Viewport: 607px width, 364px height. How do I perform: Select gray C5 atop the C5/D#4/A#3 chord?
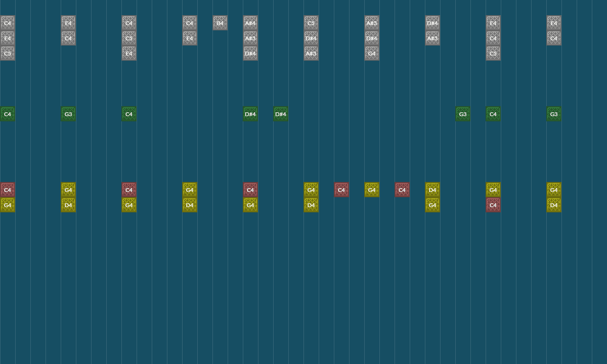pyautogui.click(x=311, y=23)
